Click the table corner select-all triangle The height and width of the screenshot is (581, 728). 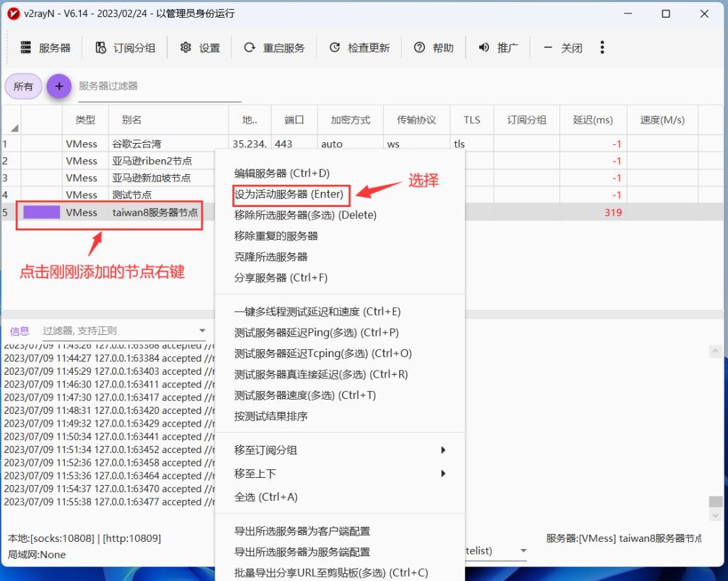coord(14,128)
